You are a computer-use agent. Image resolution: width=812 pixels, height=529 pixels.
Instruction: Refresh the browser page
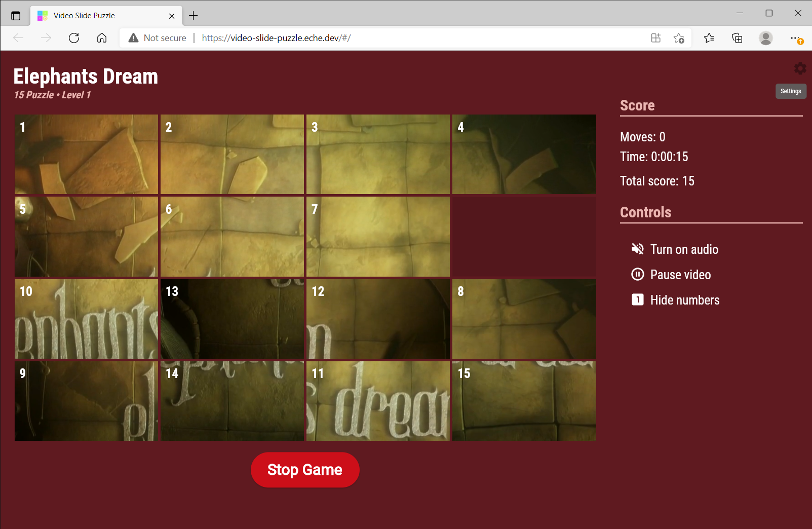(74, 38)
